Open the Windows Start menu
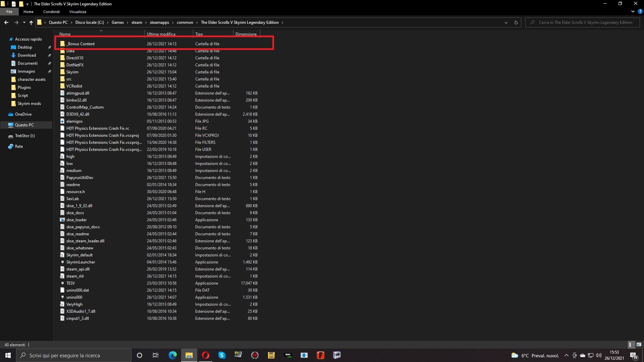The height and width of the screenshot is (362, 644). point(8,355)
